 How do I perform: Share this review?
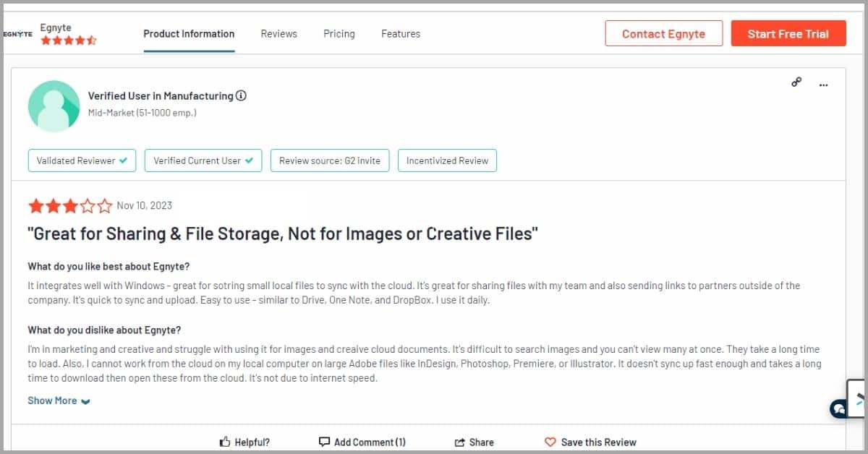[x=474, y=442]
